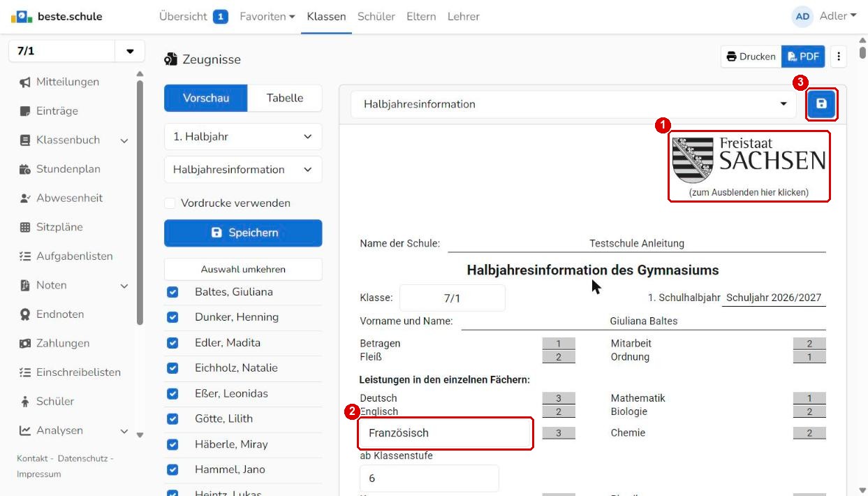Screen dimensions: 868x496
Task: Open the Lehrer tab
Action: click(464, 16)
